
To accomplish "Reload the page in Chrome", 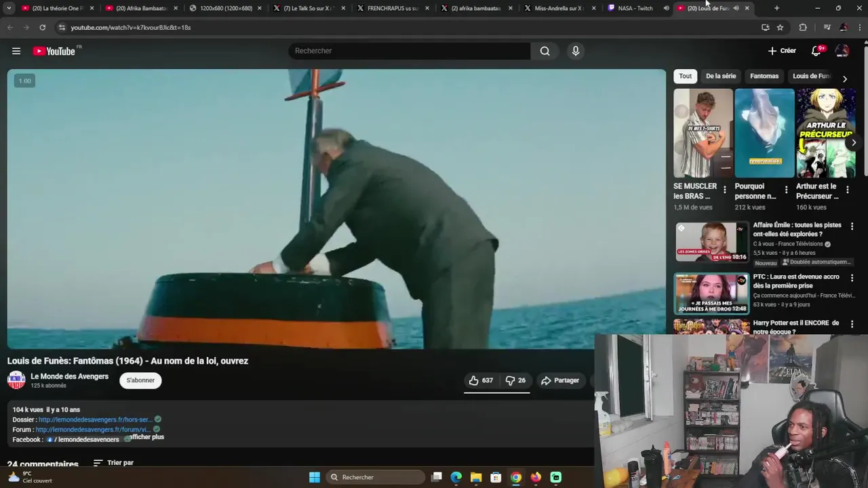I will point(42,27).
